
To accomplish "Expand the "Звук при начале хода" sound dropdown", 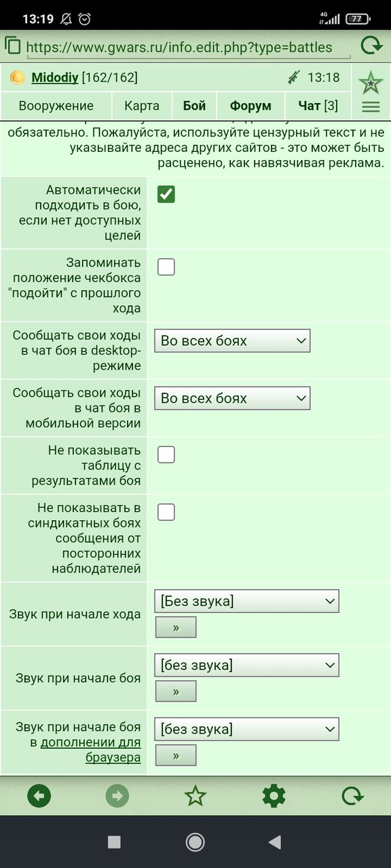I will tap(246, 601).
